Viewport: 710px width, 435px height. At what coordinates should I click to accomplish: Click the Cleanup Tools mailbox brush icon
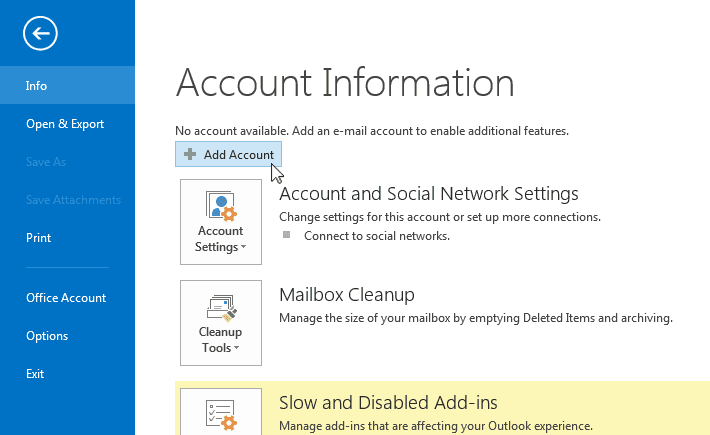(221, 308)
